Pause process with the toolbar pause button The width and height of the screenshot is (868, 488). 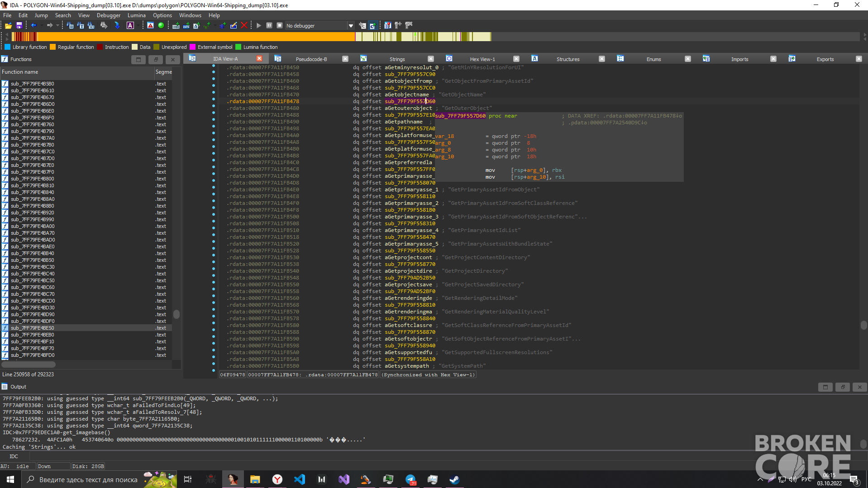tap(269, 26)
